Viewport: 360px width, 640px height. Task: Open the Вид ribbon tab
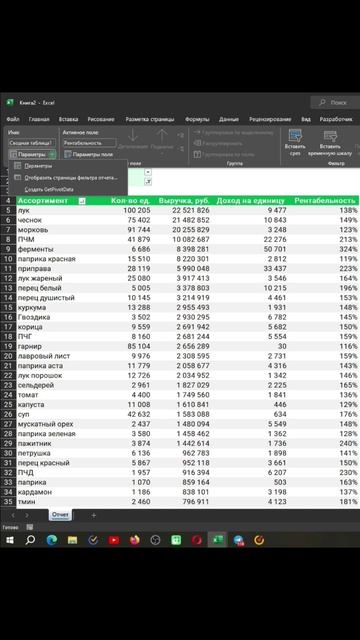coord(306,119)
